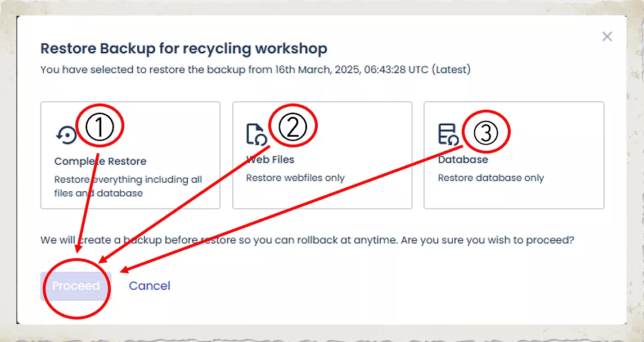The image size is (644, 342).
Task: Choose the Web Files option label
Action: point(271,160)
